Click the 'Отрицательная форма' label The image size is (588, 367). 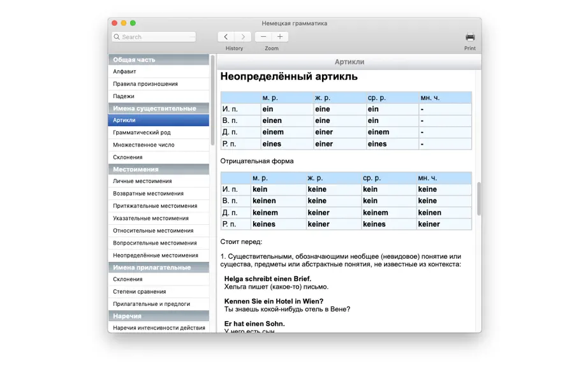pyautogui.click(x=257, y=161)
